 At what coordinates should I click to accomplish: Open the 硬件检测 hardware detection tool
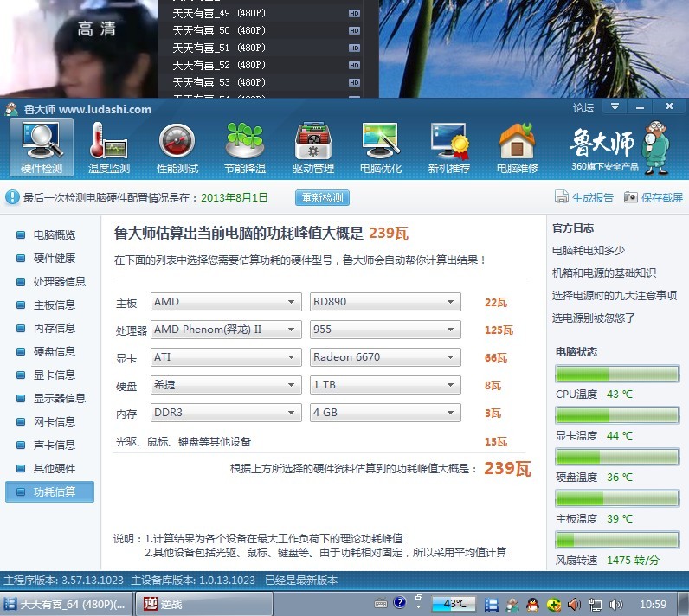[x=42, y=148]
